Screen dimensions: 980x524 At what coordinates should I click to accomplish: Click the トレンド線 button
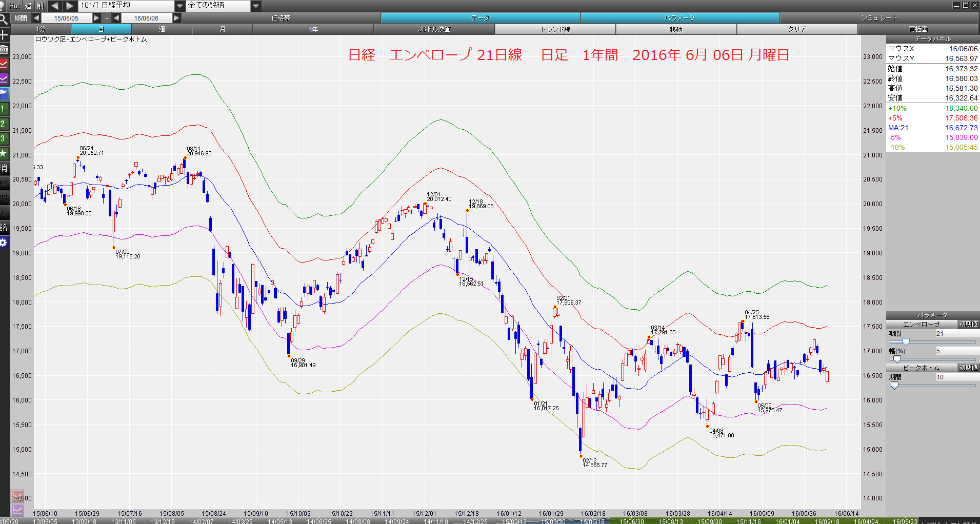tap(555, 29)
